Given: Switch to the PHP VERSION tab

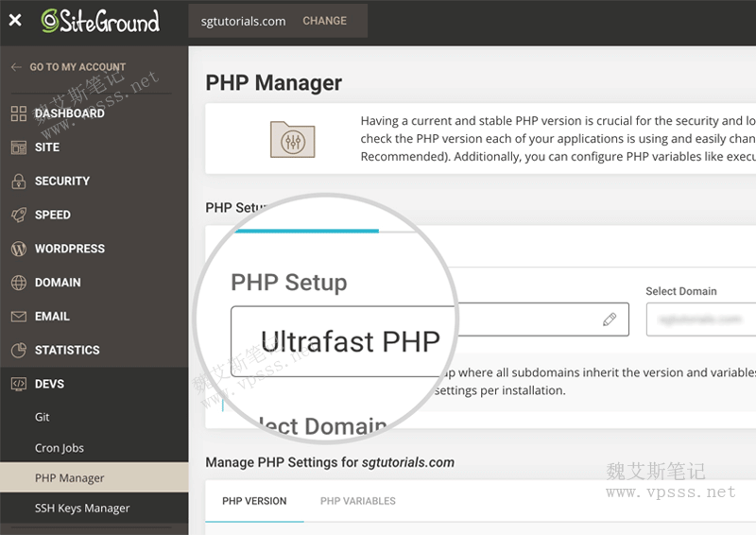Looking at the screenshot, I should pos(254,501).
